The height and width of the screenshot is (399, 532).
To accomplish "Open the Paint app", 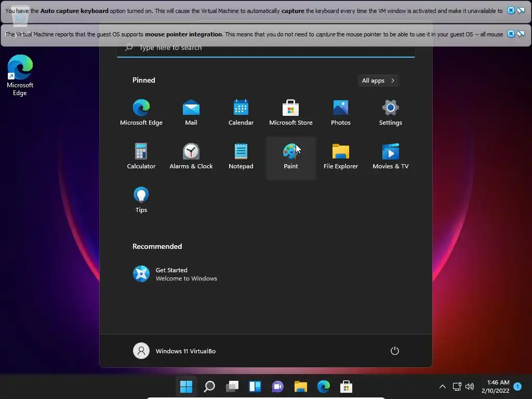I will (291, 158).
